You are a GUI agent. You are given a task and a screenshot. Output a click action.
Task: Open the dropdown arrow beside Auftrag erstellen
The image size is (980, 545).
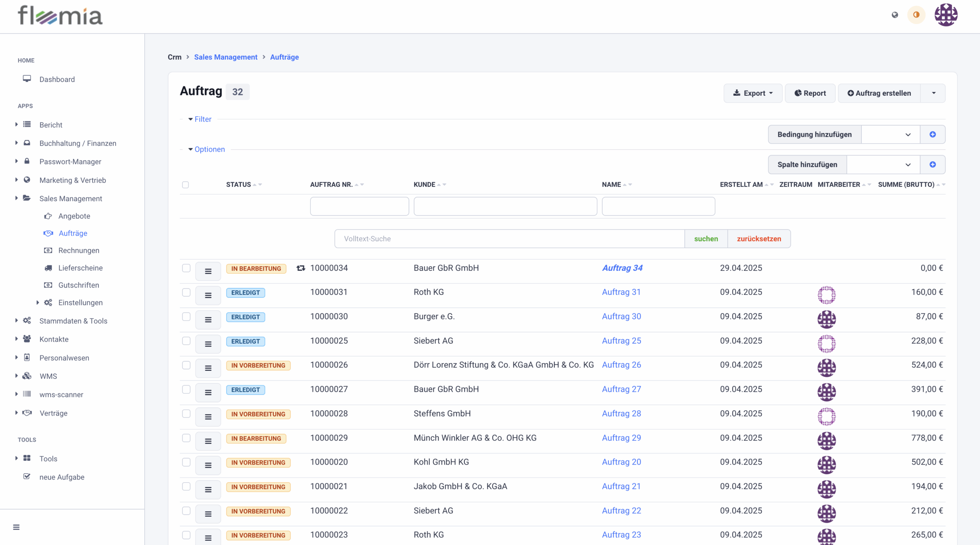point(933,93)
